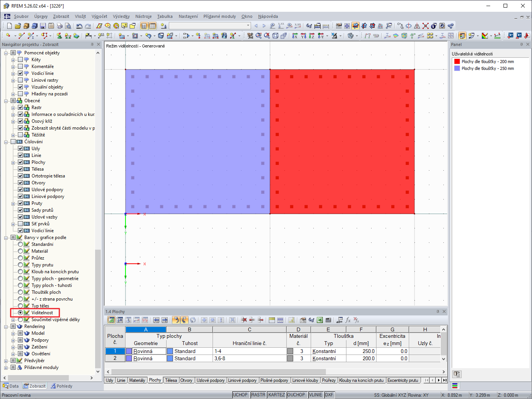Collapse the Pomocné objekty tree node
Image resolution: width=532 pixels, height=399 pixels.
(6, 53)
